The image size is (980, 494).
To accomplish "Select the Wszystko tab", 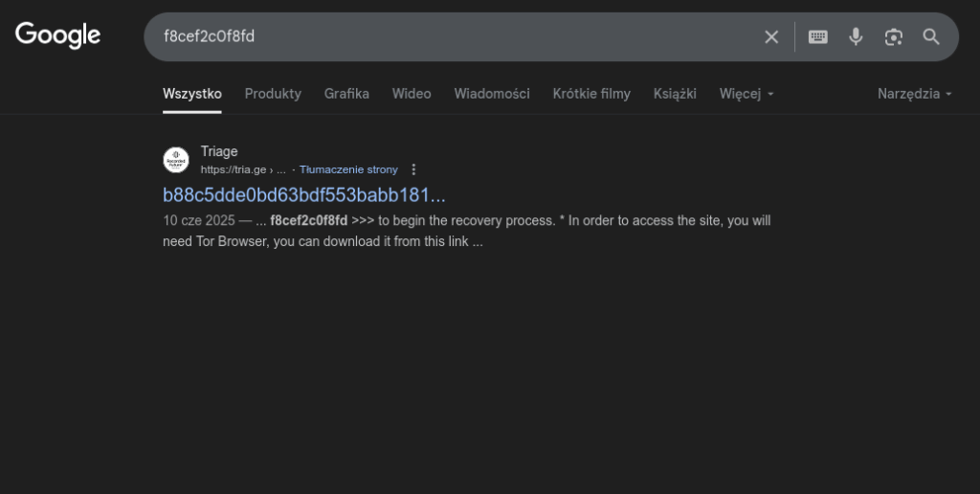I will click(191, 94).
